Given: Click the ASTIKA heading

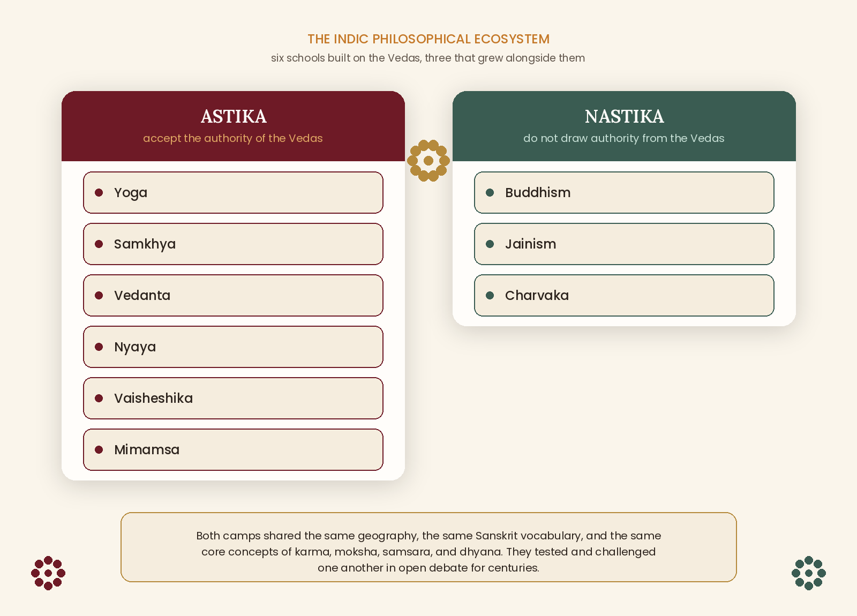Looking at the screenshot, I should tap(234, 116).
